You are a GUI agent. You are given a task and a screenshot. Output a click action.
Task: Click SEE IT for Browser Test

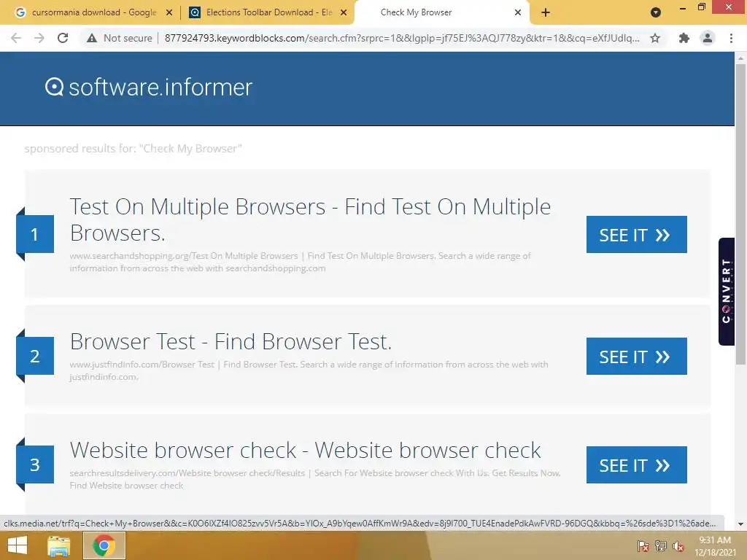pyautogui.click(x=636, y=356)
